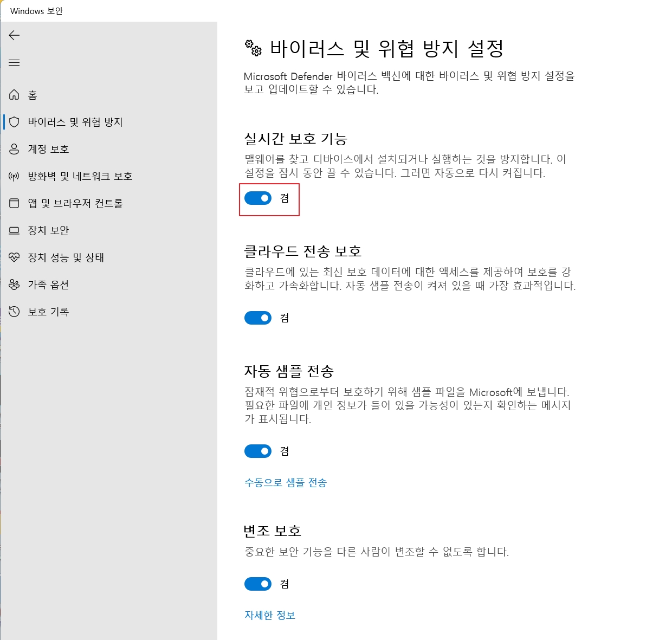This screenshot has height=640, width=672.
Task: Click the 자세한 정보 link
Action: pyautogui.click(x=270, y=615)
